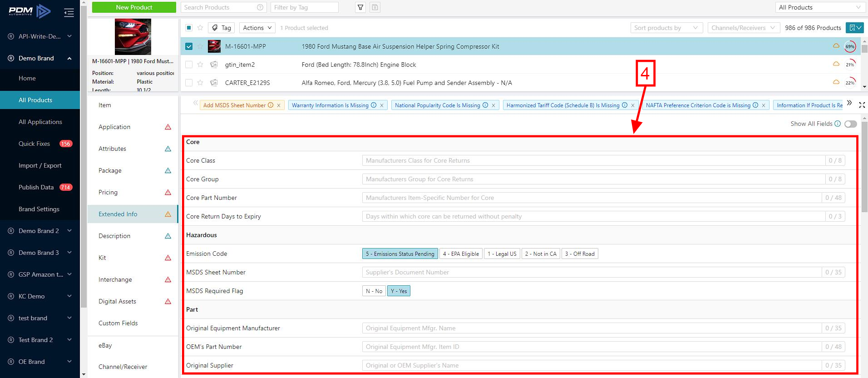The width and height of the screenshot is (868, 378).
Task: Click the Application warning triangle icon
Action: tap(168, 127)
